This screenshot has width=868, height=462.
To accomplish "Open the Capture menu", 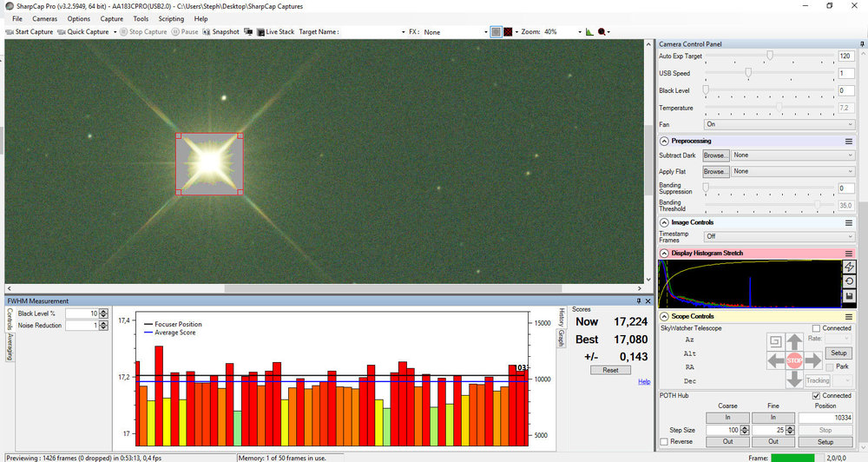I will pos(111,18).
